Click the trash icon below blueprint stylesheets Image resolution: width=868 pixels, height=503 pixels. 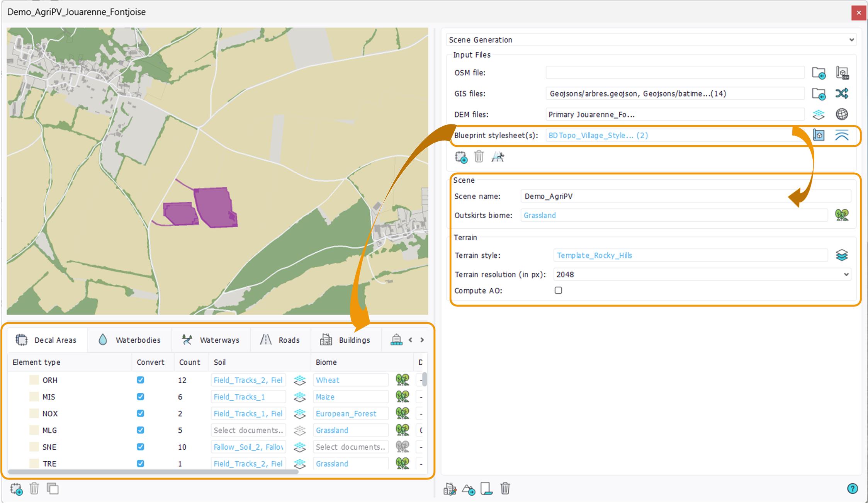point(479,157)
